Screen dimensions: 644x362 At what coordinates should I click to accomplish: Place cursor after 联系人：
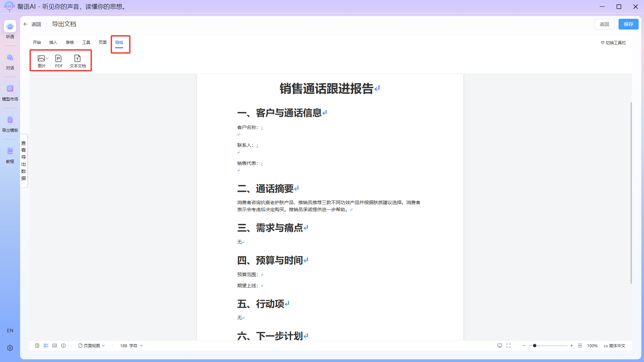coord(256,145)
